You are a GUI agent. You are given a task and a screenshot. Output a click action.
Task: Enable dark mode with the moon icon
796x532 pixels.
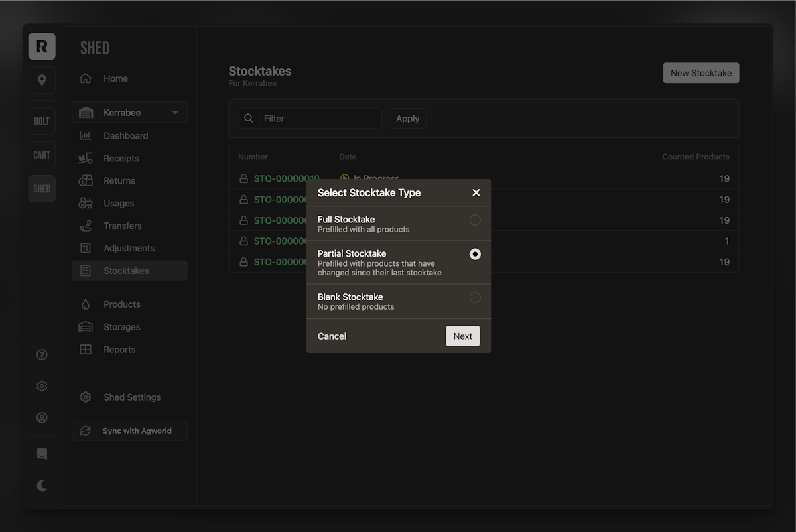(x=41, y=485)
